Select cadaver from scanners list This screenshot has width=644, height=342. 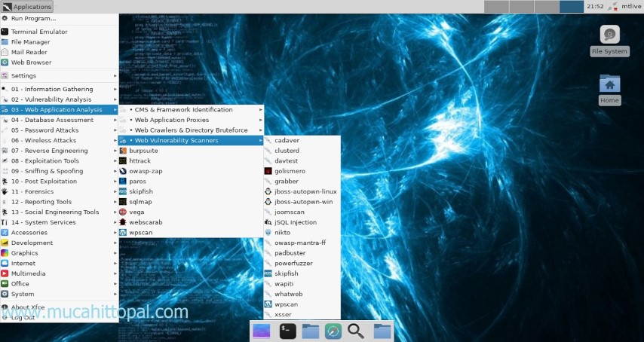click(x=302, y=140)
